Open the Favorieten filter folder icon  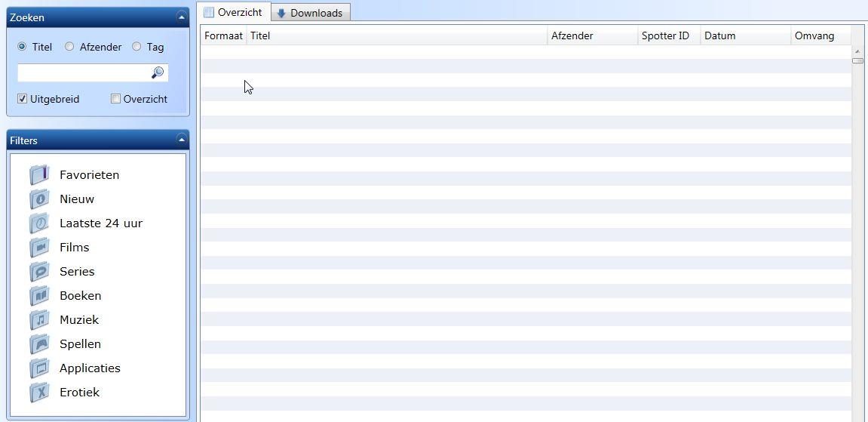39,175
